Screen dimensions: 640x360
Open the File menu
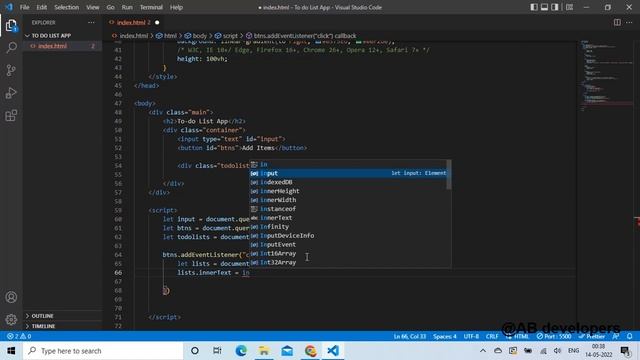click(24, 7)
